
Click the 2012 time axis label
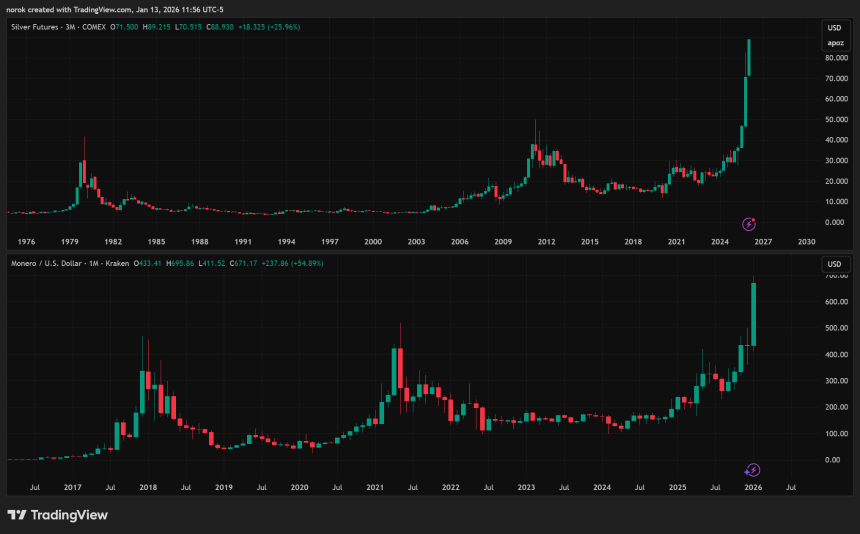point(546,242)
